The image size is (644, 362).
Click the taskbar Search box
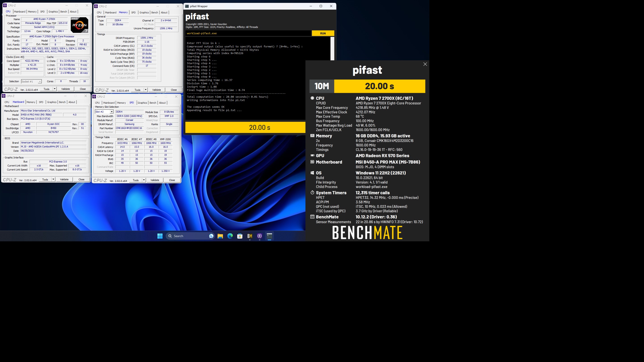190,236
